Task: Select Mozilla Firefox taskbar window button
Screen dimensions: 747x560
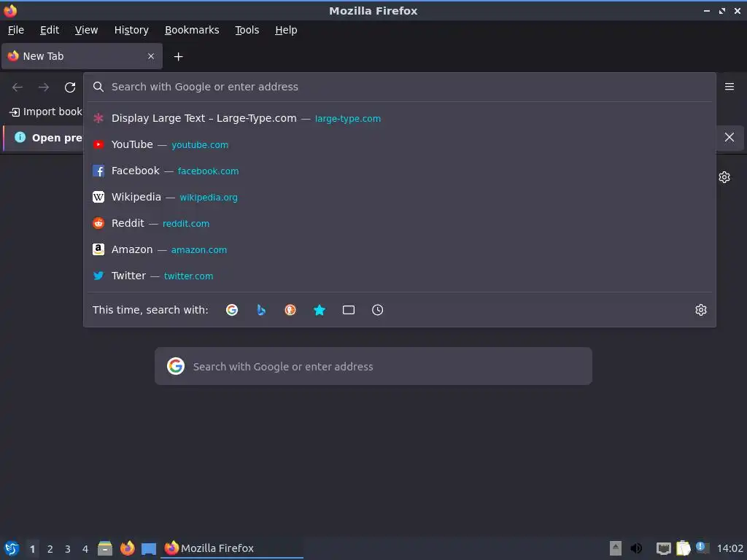Action: click(232, 548)
